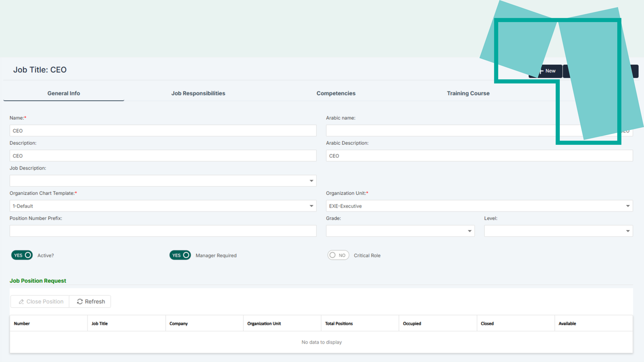Click the Refresh icon in Job Position Request
The height and width of the screenshot is (362, 644).
pos(80,302)
